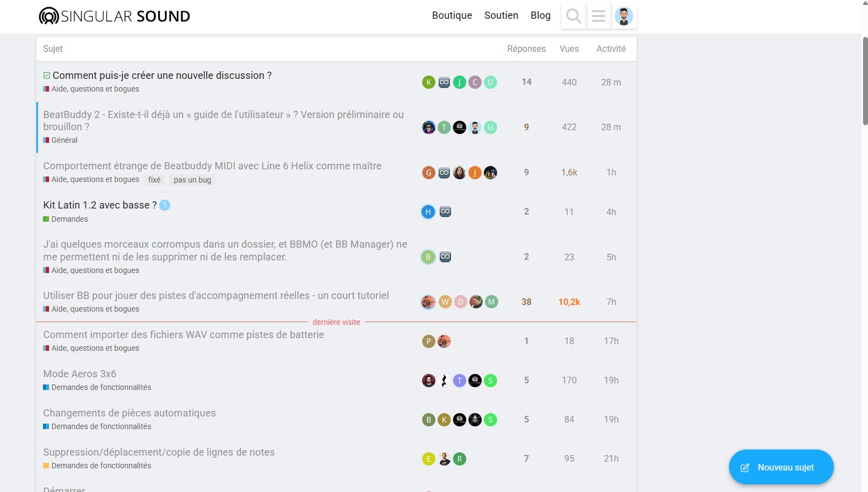Click avatar P on WAV import topic

coord(429,341)
